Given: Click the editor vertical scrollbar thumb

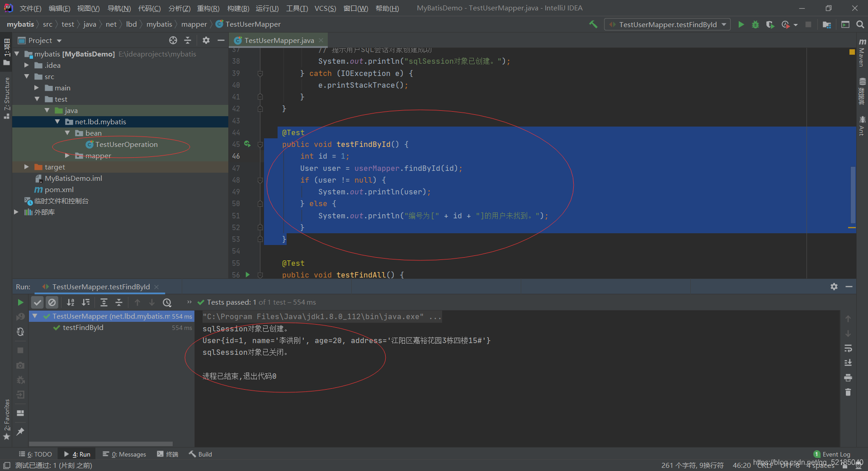Looking at the screenshot, I should [853, 195].
